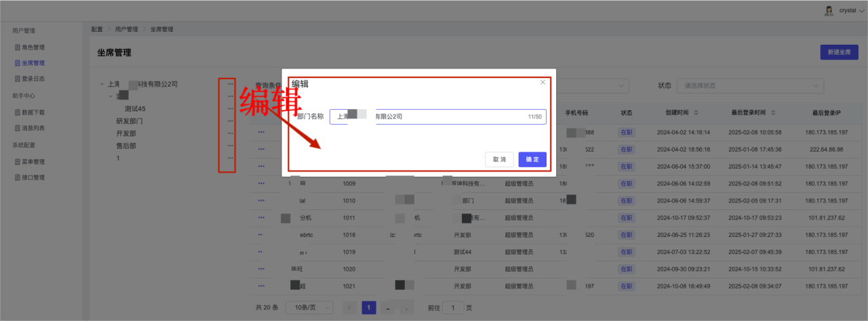
Task: Open actions for row created 2024-06-04 15:37:00
Action: click(261, 166)
